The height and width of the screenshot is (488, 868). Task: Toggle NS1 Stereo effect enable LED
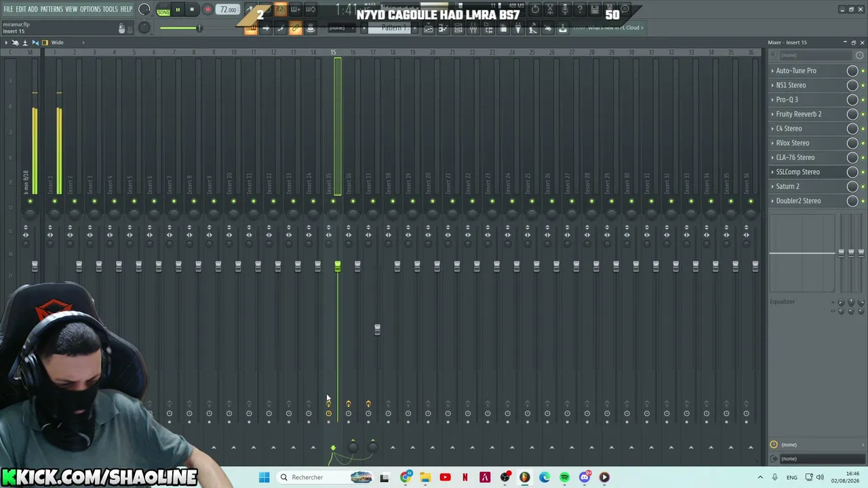[x=863, y=85]
